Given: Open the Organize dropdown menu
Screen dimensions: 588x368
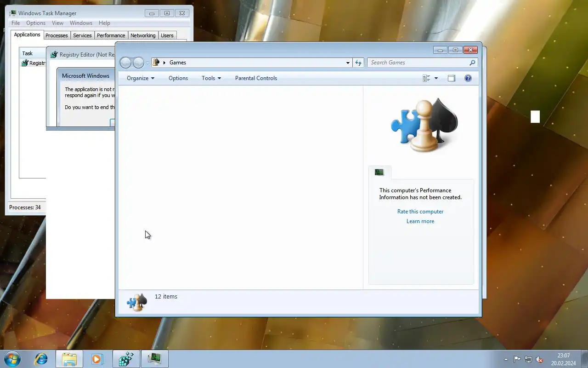Looking at the screenshot, I should pyautogui.click(x=141, y=78).
